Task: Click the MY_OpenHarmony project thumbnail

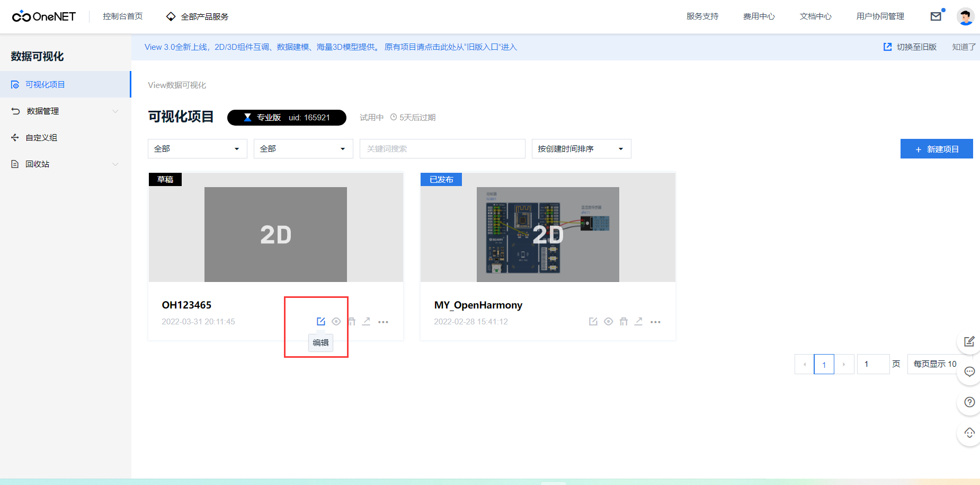Action: (548, 234)
